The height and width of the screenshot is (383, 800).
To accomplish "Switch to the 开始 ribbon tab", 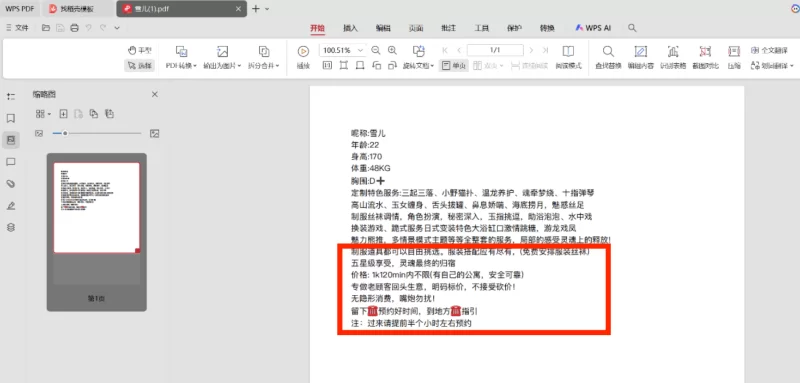I will pyautogui.click(x=317, y=29).
